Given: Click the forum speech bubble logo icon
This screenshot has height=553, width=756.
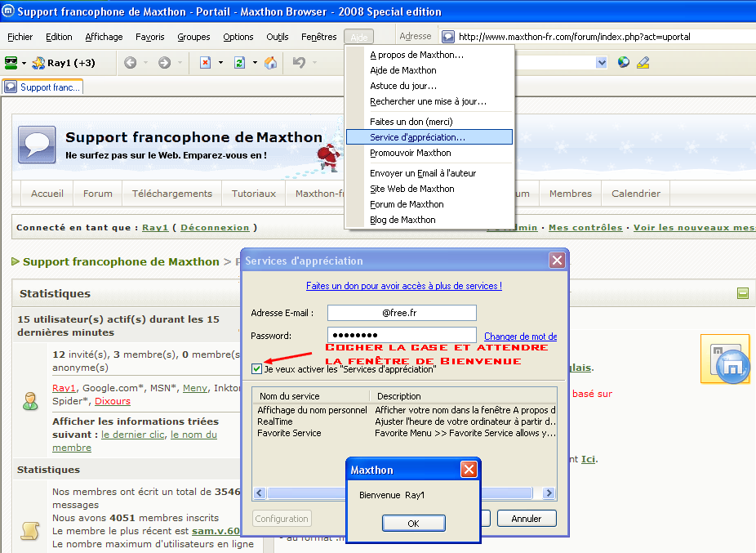Looking at the screenshot, I should [37, 145].
